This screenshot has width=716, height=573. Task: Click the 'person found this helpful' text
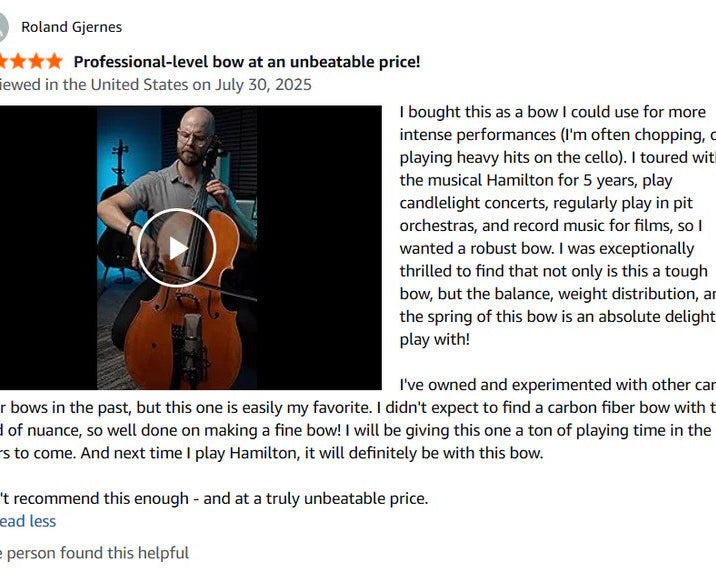[97, 552]
